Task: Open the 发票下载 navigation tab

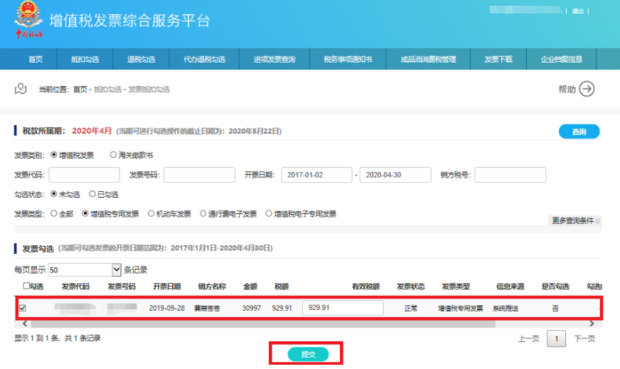Action: pyautogui.click(x=498, y=59)
